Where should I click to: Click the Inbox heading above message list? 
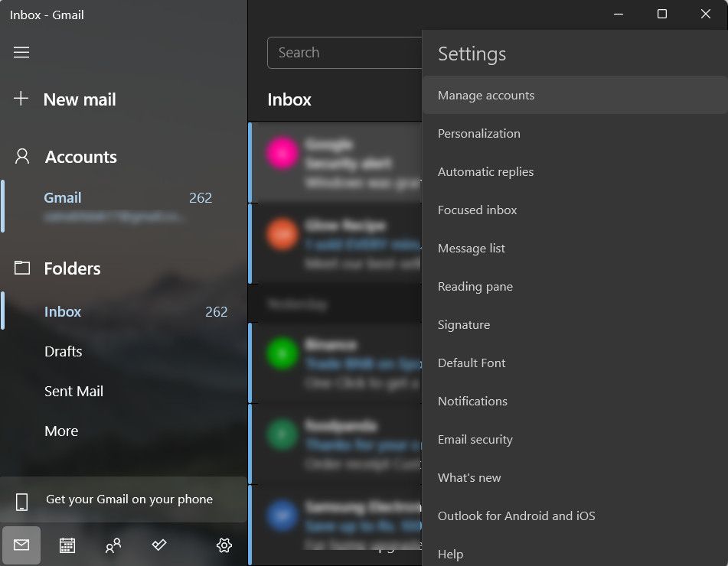tap(289, 99)
